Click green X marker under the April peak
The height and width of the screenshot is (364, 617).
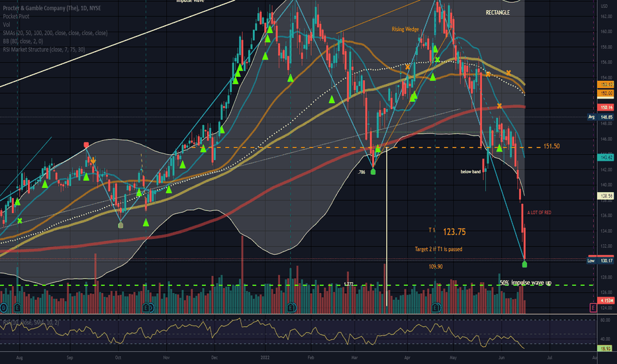438,60
